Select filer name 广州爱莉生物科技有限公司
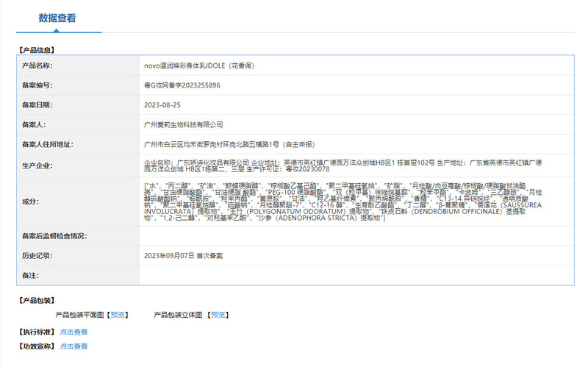Screen dimensions: 588x367 (x=183, y=125)
